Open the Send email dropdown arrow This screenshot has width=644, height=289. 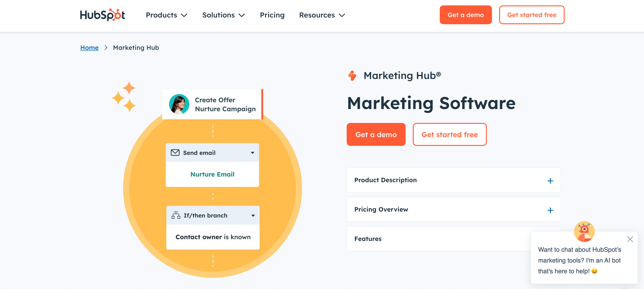click(x=252, y=153)
